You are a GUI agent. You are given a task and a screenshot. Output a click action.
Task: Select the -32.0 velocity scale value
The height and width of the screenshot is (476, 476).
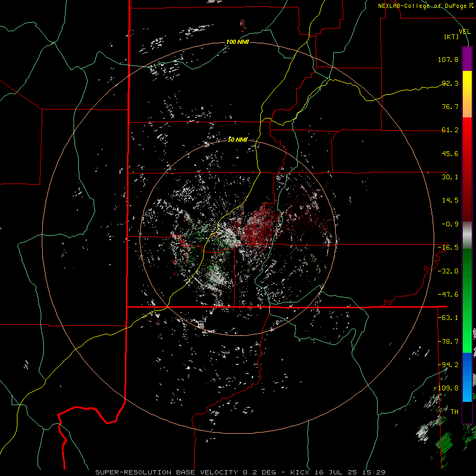pos(448,271)
